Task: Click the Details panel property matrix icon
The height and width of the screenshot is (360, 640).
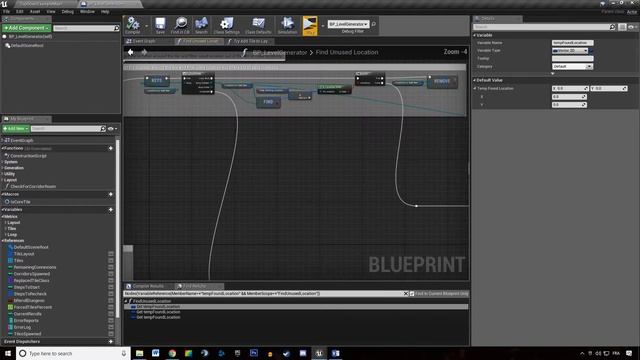Action: pyautogui.click(x=622, y=27)
